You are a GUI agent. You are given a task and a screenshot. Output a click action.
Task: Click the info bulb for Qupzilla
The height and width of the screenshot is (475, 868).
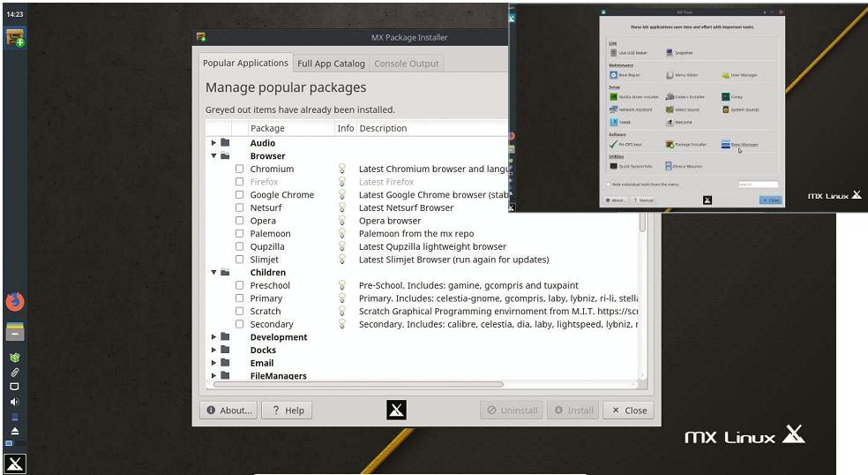click(342, 246)
